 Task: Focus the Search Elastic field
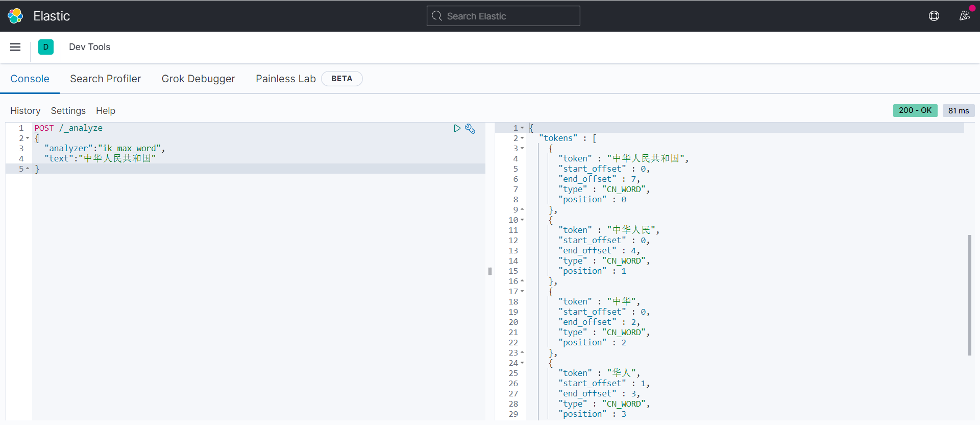(x=503, y=16)
